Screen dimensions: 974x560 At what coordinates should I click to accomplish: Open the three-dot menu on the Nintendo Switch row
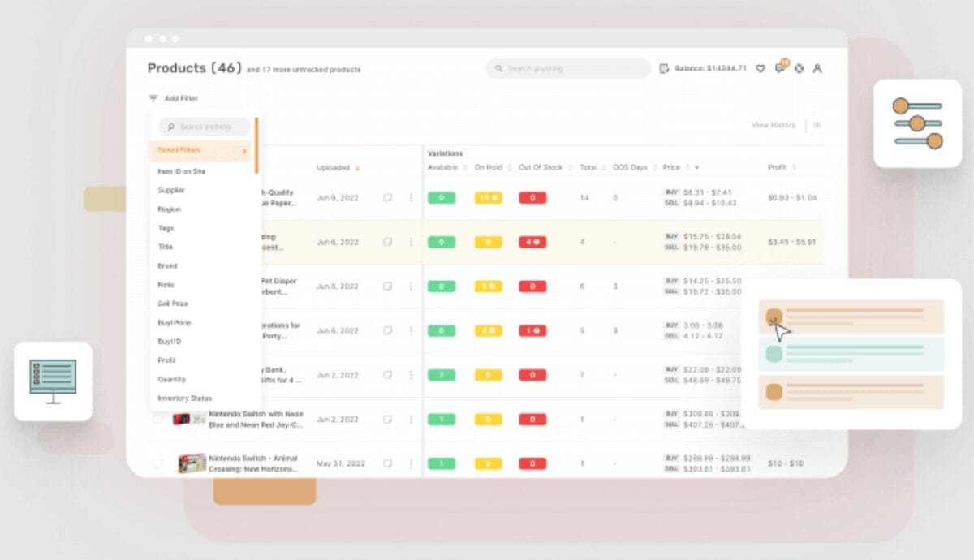click(412, 420)
